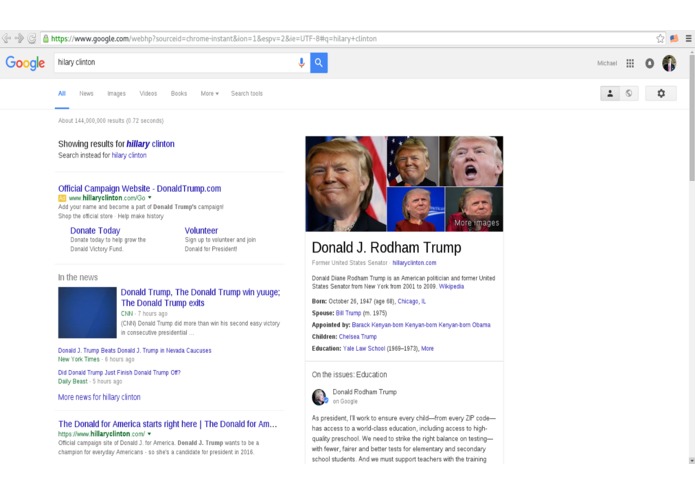Click the page vertical scrollbar thumb
The width and height of the screenshot is (695, 494).
pyautogui.click(x=691, y=117)
